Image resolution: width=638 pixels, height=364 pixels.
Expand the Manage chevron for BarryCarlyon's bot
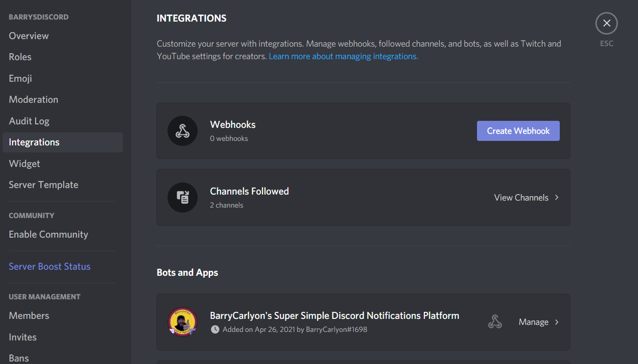[x=557, y=322]
